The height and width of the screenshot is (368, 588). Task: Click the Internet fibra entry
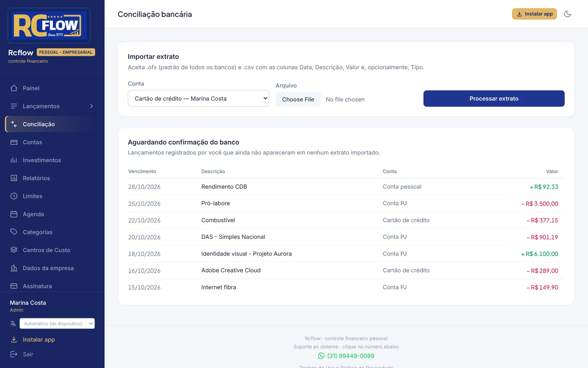click(219, 287)
